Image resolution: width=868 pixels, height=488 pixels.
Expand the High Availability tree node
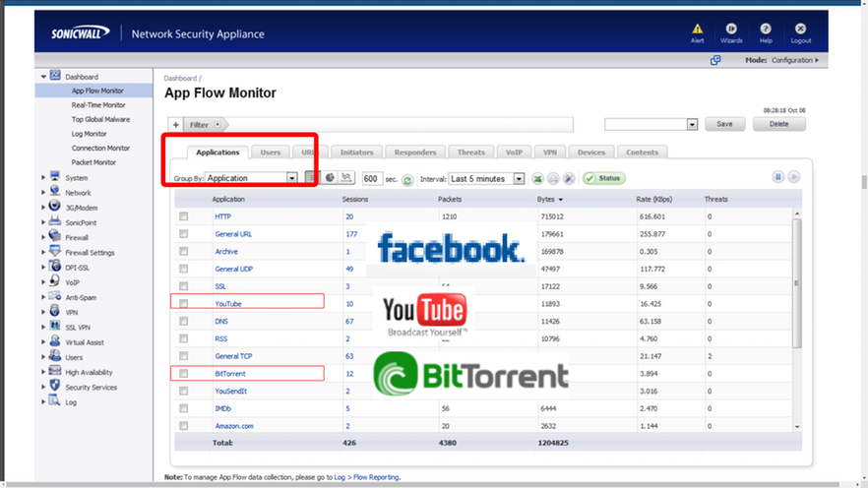pos(43,372)
